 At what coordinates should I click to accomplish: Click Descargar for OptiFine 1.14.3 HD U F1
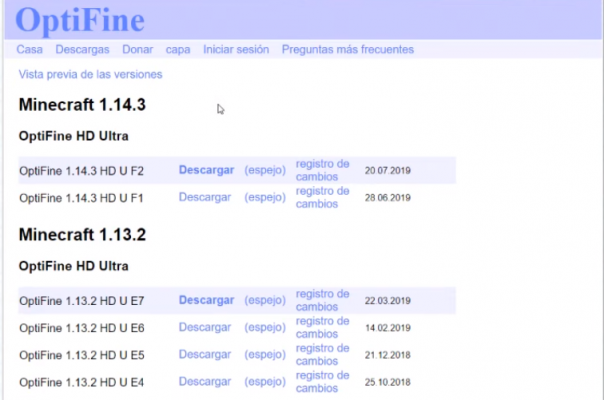(205, 197)
